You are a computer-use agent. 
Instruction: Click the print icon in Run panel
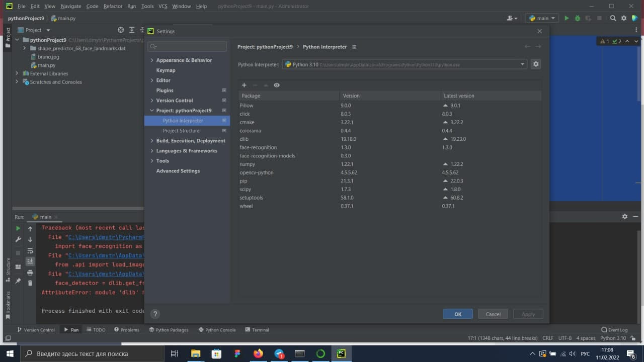coord(30,272)
